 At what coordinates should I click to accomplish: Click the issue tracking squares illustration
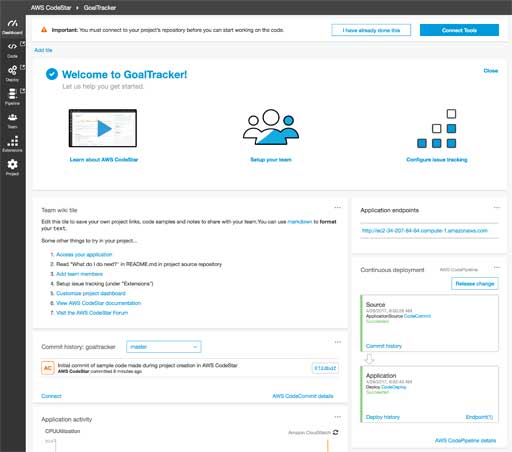click(437, 128)
